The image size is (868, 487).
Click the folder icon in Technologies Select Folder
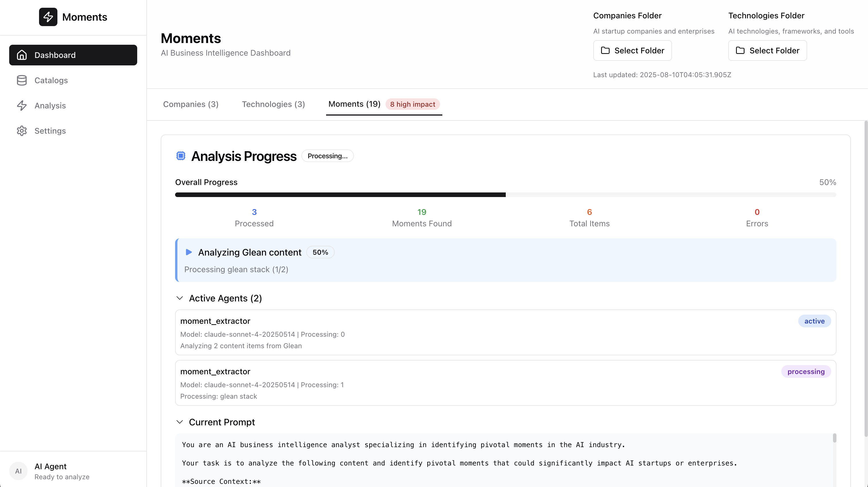coord(740,50)
